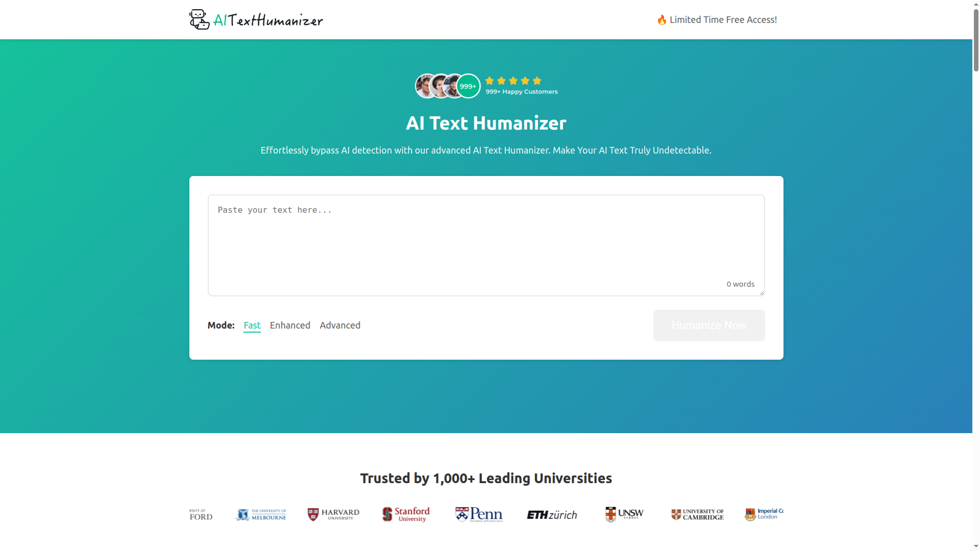Image resolution: width=980 pixels, height=551 pixels.
Task: Click the Harvard University logo
Action: (x=333, y=514)
